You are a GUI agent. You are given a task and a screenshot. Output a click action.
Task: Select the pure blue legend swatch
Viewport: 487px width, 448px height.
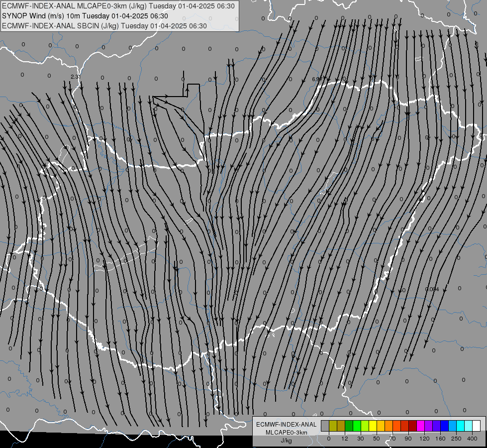click(445, 426)
